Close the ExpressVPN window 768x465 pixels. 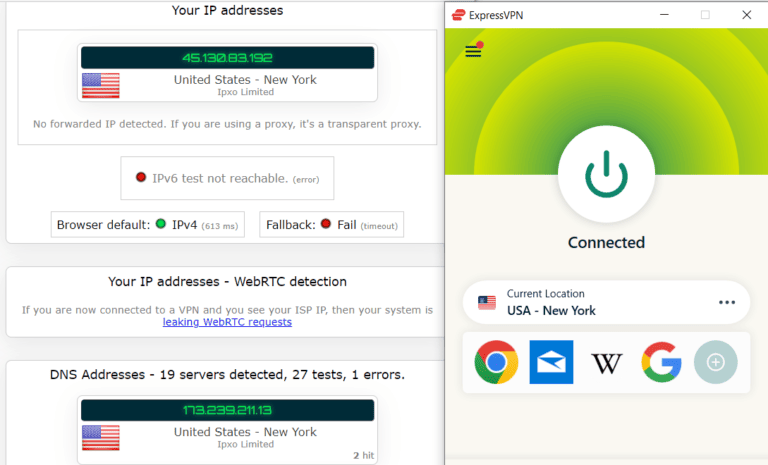click(746, 15)
